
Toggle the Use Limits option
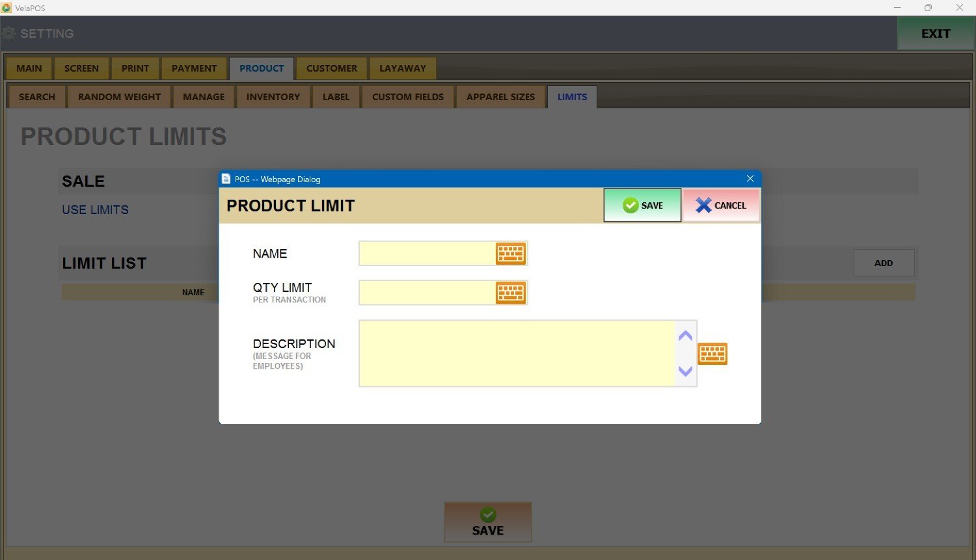(95, 210)
